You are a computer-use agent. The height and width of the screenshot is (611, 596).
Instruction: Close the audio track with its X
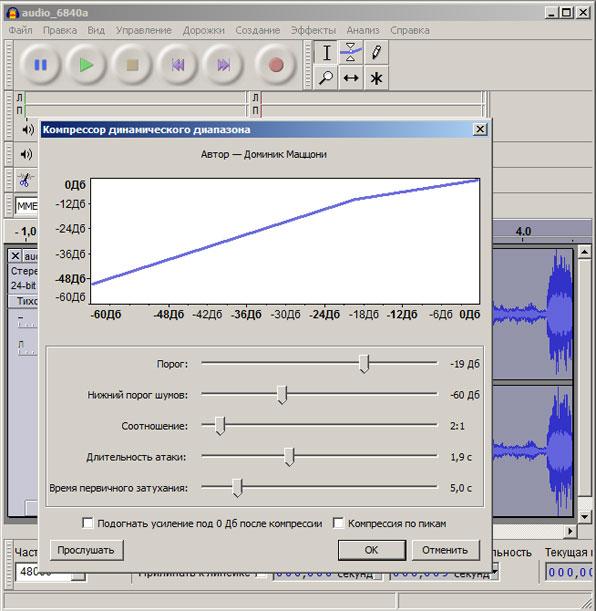pos(15,256)
